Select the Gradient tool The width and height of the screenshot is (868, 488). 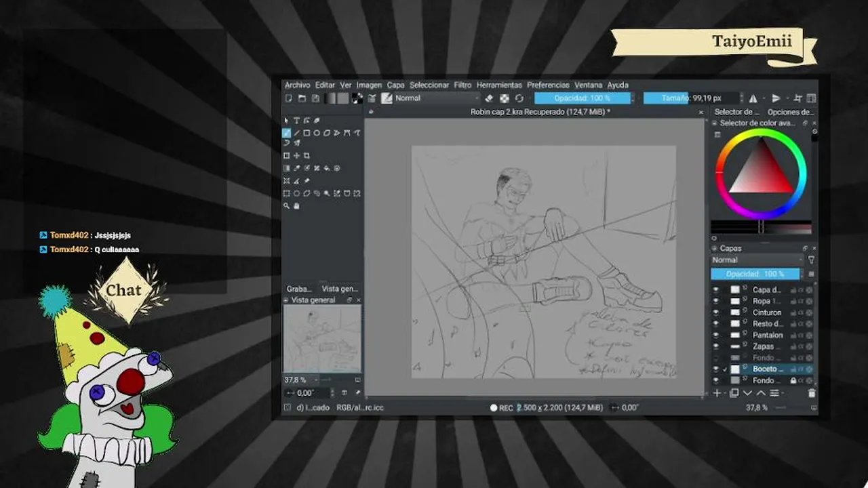(x=287, y=168)
